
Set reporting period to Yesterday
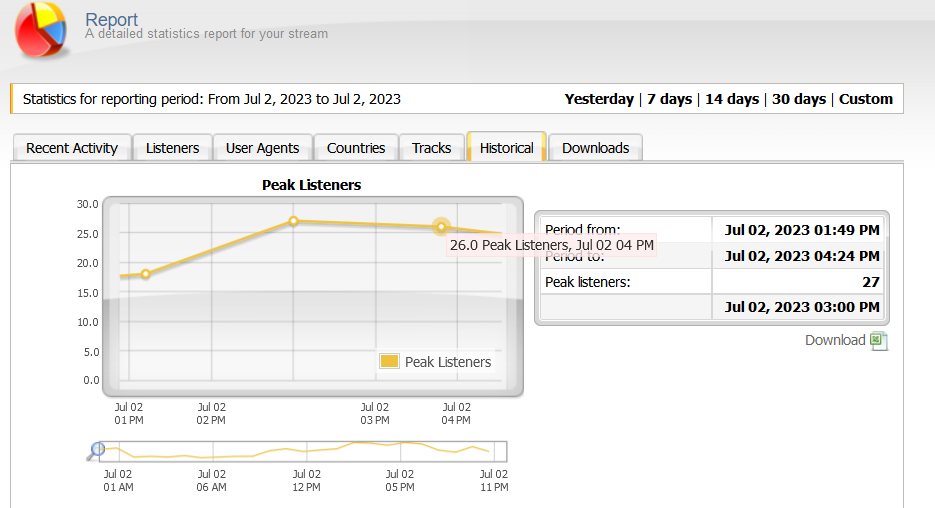pos(599,99)
